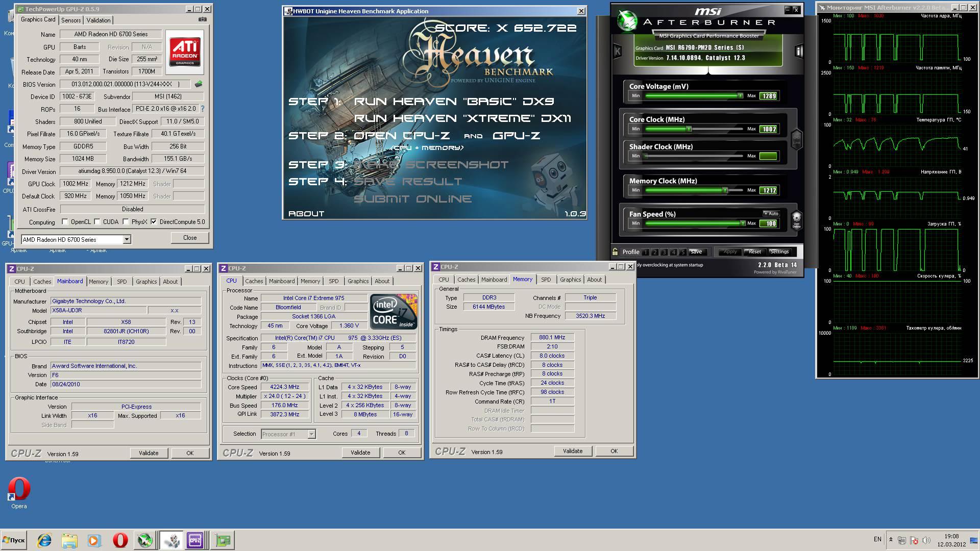980x551 pixels.
Task: Click Close button in GPU-Z
Action: pyautogui.click(x=190, y=238)
